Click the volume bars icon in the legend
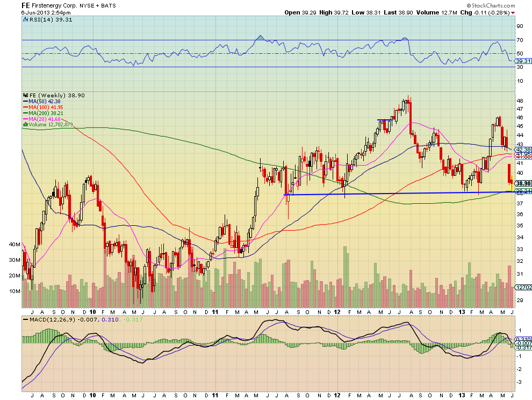 pyautogui.click(x=25, y=125)
